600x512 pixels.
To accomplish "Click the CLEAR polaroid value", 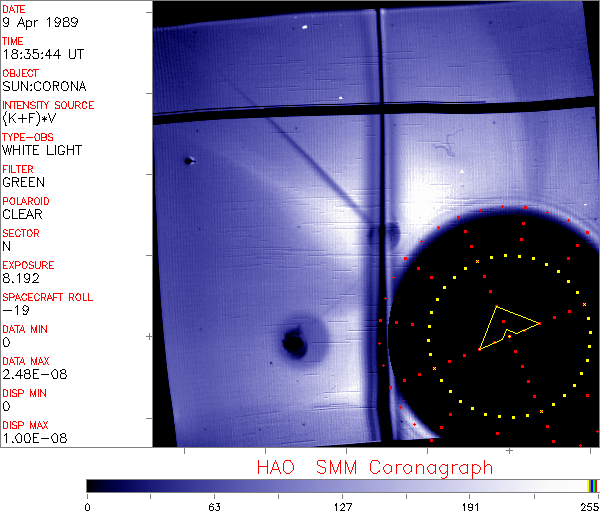I will (22, 214).
